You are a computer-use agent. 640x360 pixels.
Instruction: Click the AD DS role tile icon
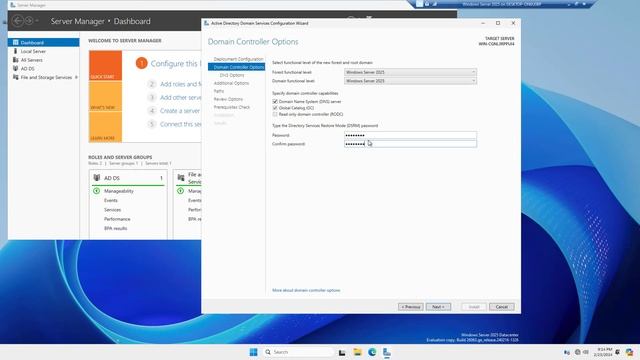(97, 178)
